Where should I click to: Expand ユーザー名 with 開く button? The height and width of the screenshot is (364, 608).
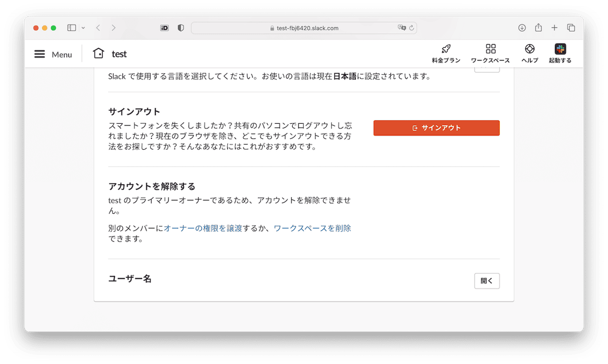coord(487,281)
